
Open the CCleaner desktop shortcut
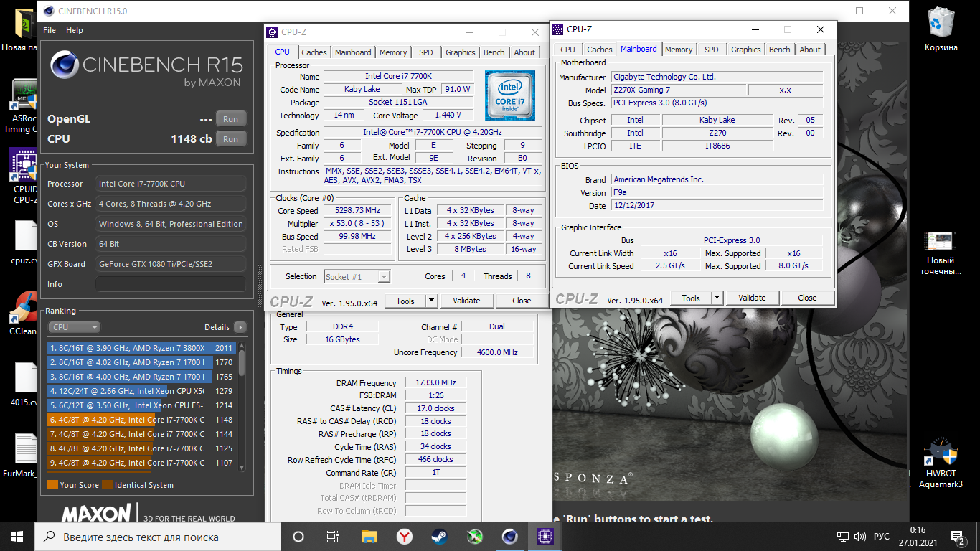[x=24, y=314]
